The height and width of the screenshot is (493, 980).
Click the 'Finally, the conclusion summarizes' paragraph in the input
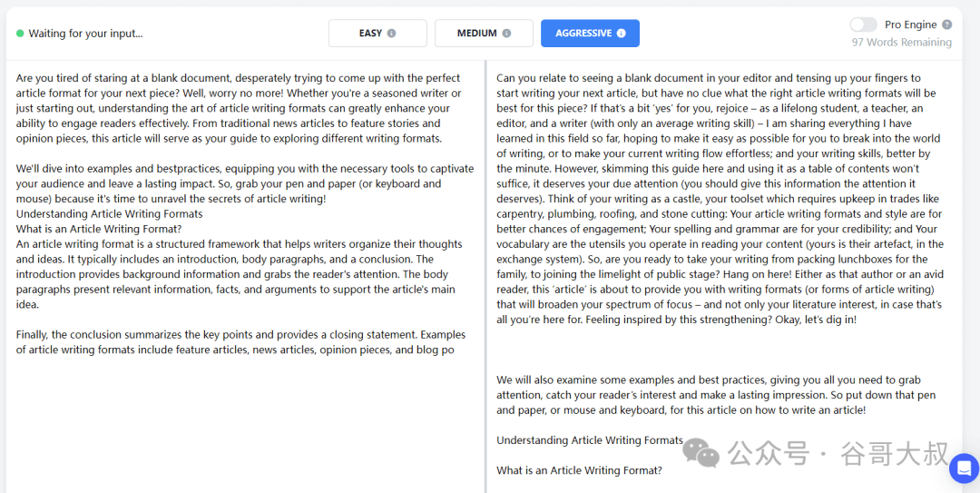(240, 342)
